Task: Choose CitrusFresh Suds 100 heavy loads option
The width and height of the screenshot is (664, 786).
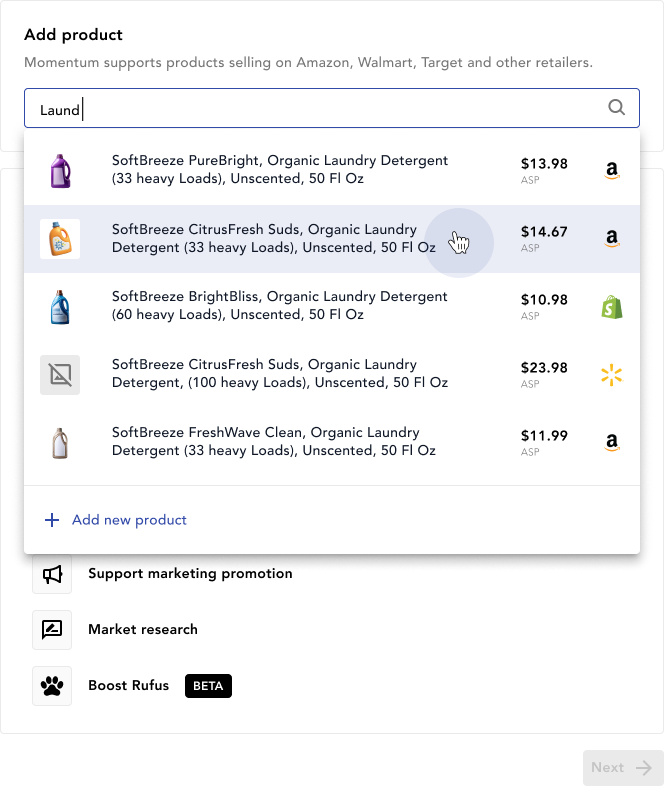Action: click(x=332, y=375)
